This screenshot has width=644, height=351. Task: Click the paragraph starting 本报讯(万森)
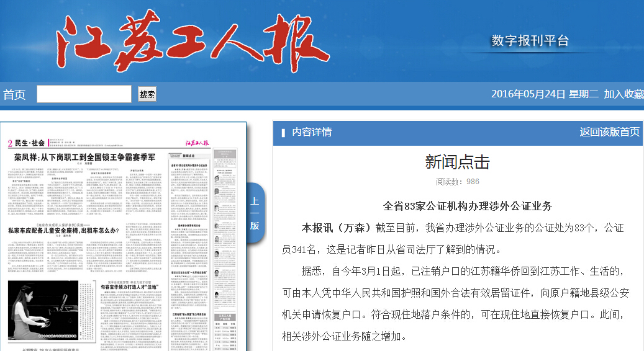click(453, 239)
